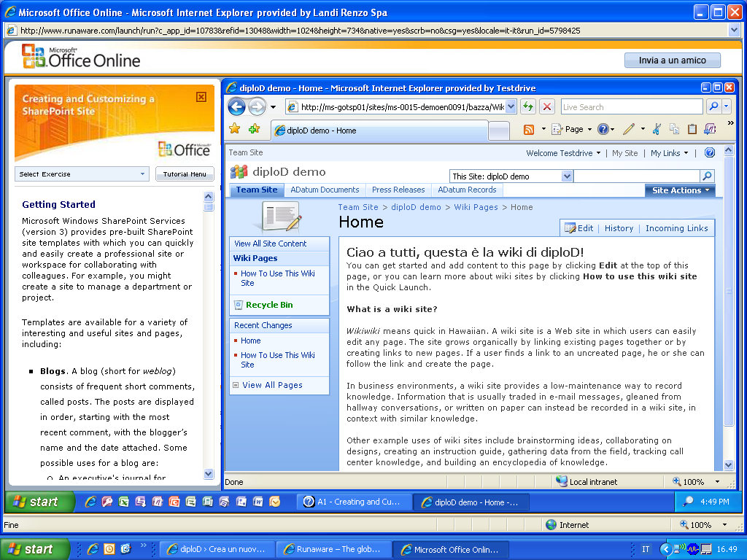Show hidden tray icons with the round arrow
The image size is (747, 560).
665,549
